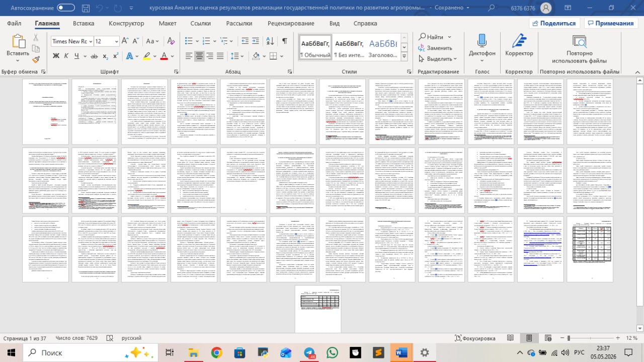Align text to the right
The width and height of the screenshot is (644, 362).
click(210, 56)
